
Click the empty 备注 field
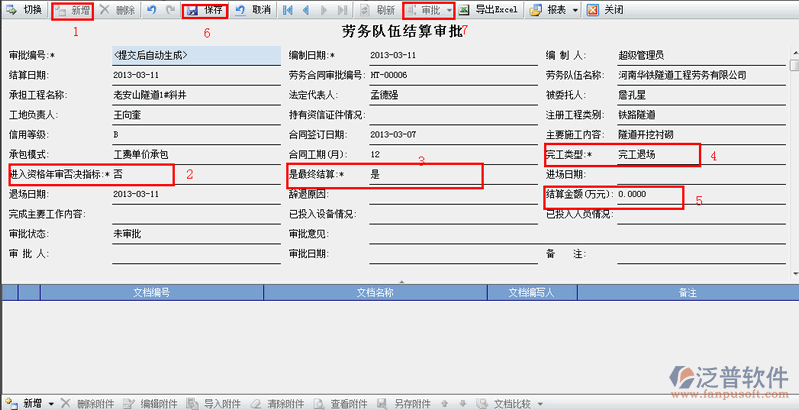tap(702, 254)
